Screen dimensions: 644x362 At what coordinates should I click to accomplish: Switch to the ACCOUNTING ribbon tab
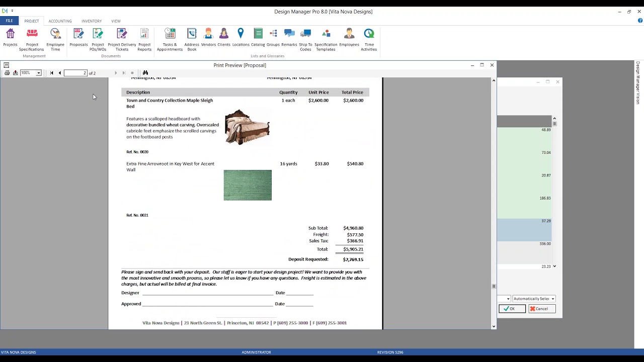point(60,21)
